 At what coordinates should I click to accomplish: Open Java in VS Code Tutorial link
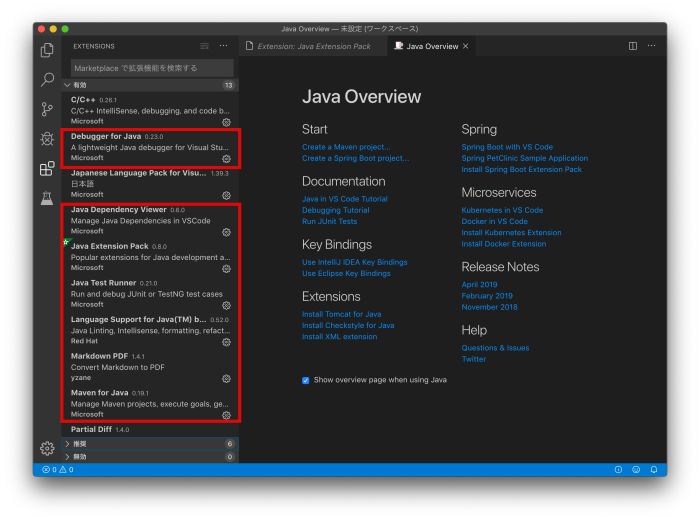coord(345,199)
